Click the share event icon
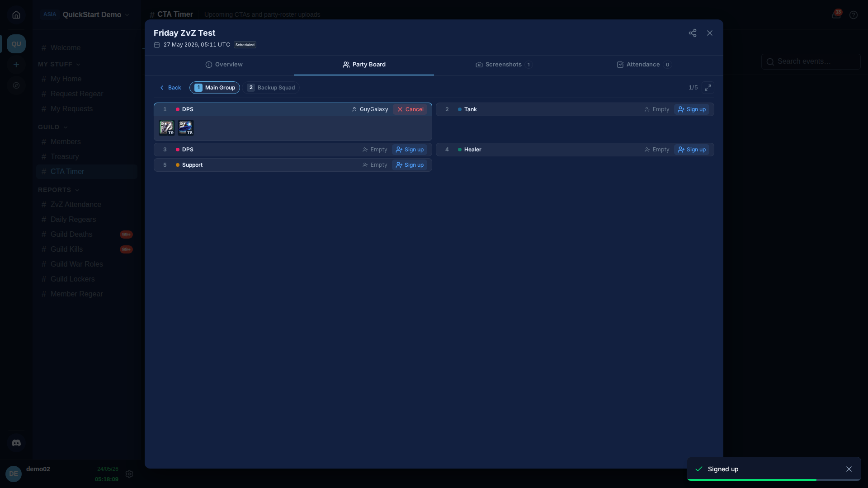The width and height of the screenshot is (868, 488). point(693,33)
